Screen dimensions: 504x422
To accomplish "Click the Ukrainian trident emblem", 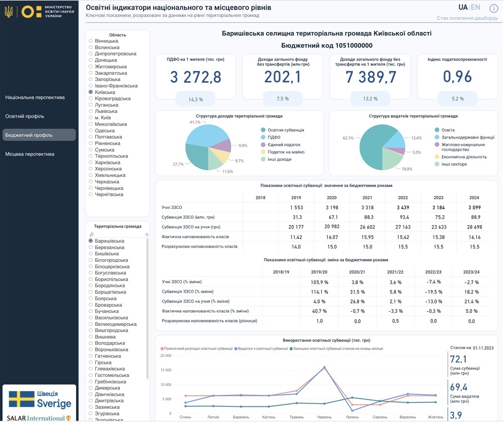I will click(8, 11).
